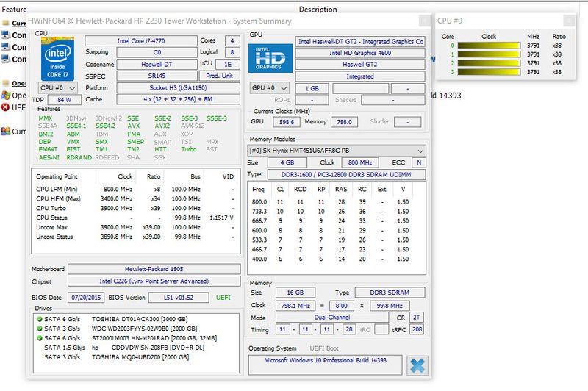The height and width of the screenshot is (391, 588).
Task: Click the Microsoft Windows 10 Professional Build field
Action: (325, 365)
